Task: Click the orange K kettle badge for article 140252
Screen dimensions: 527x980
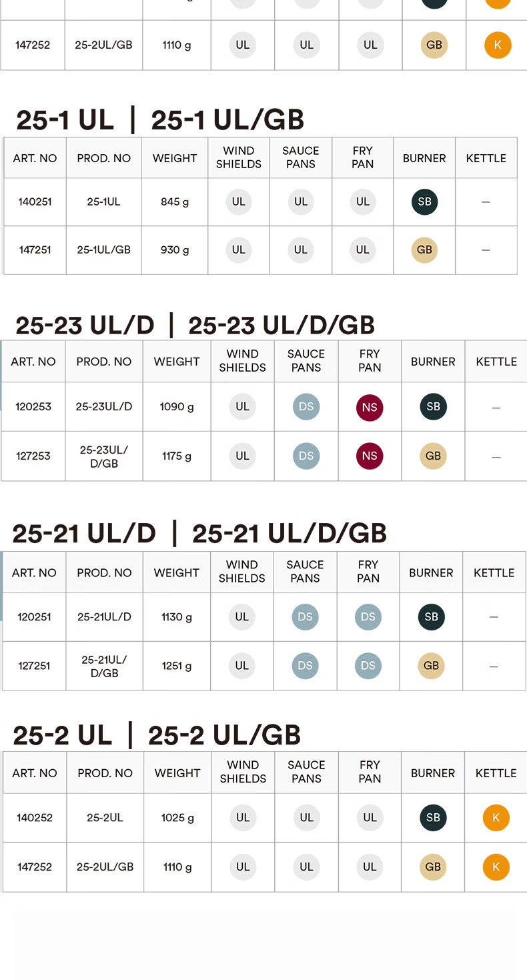Action: pos(496,818)
